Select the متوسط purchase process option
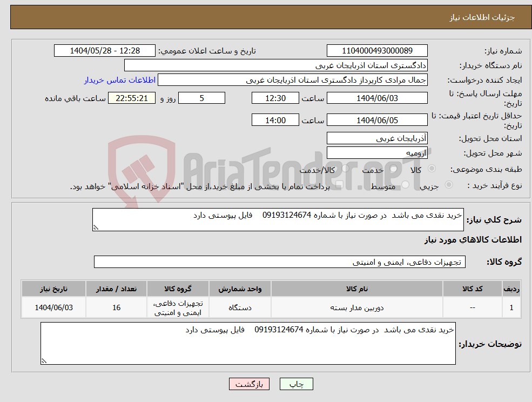Image resolution: width=532 pixels, height=402 pixels. point(406,184)
